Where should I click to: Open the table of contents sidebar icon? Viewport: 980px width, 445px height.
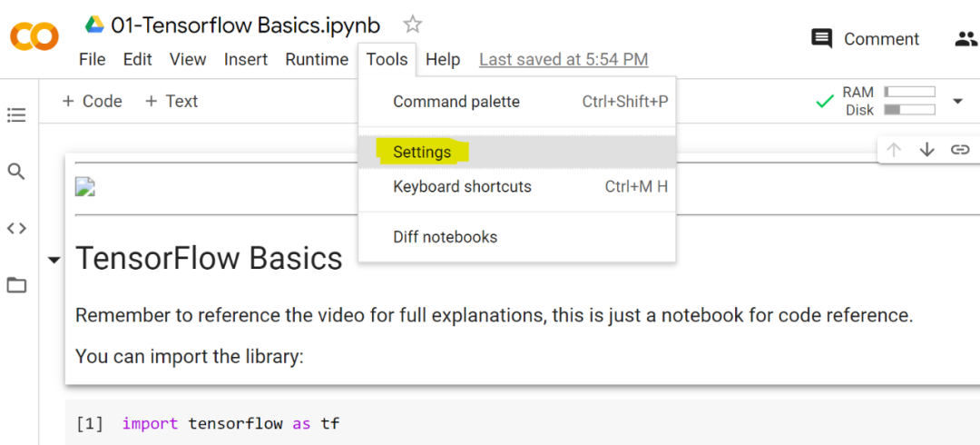tap(16, 115)
